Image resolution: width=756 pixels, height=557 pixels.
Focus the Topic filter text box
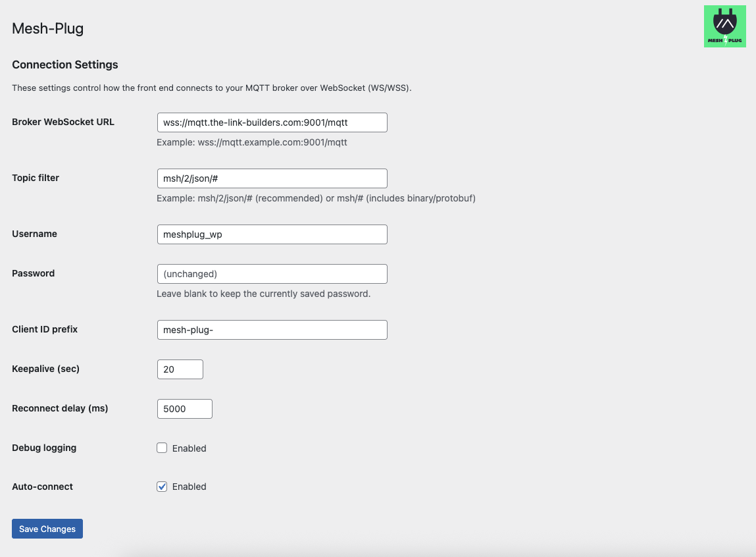coord(272,178)
